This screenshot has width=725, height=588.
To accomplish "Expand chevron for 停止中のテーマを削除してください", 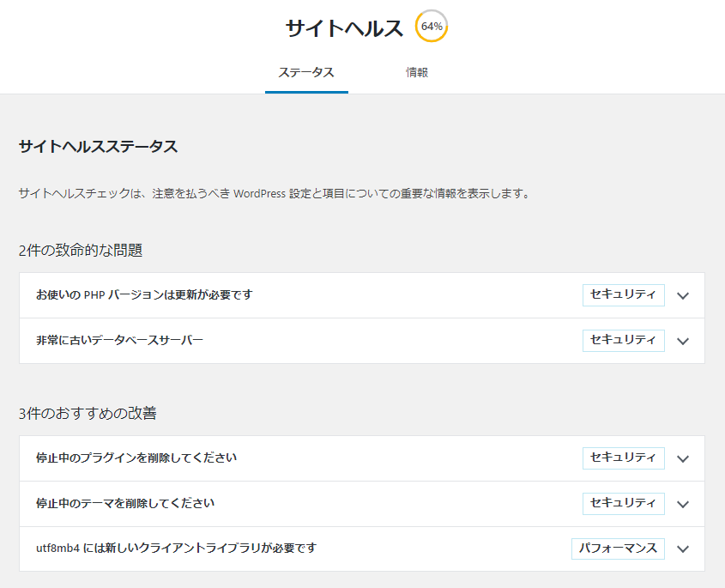I will (x=683, y=504).
